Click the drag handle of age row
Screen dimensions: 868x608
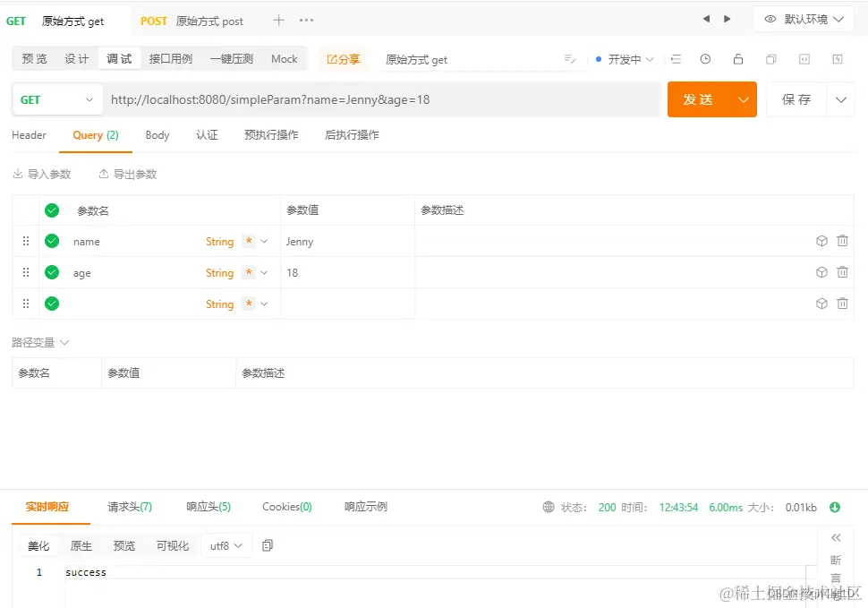coord(25,272)
